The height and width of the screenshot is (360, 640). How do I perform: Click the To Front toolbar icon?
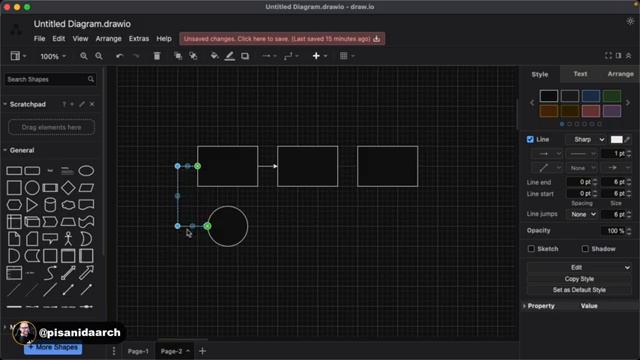coord(178,56)
